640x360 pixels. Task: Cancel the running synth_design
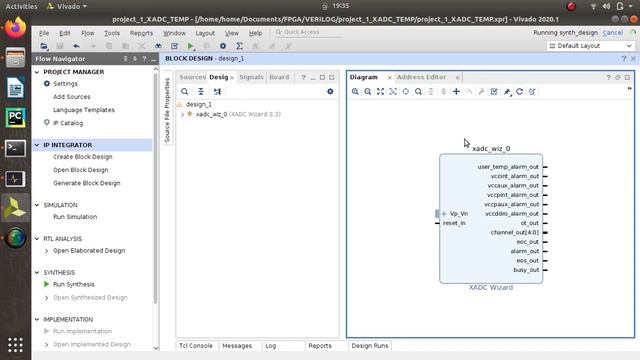coord(613,33)
